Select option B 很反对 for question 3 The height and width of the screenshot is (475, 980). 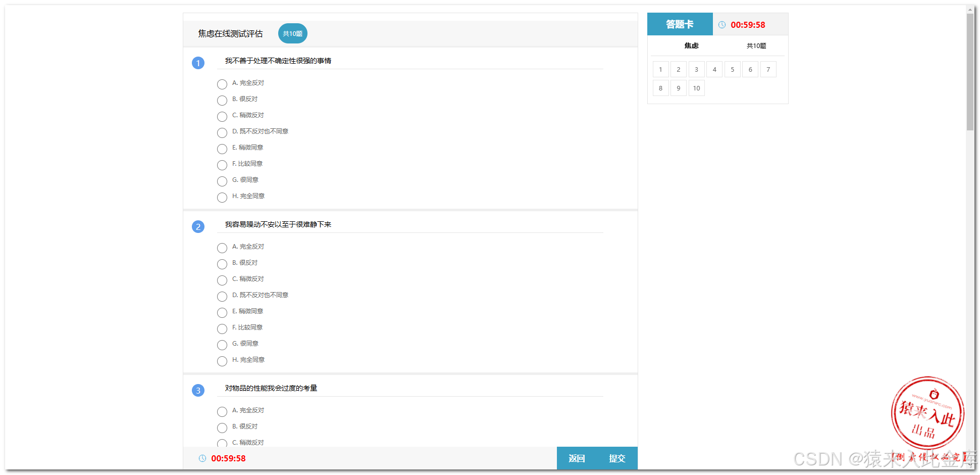tap(222, 428)
